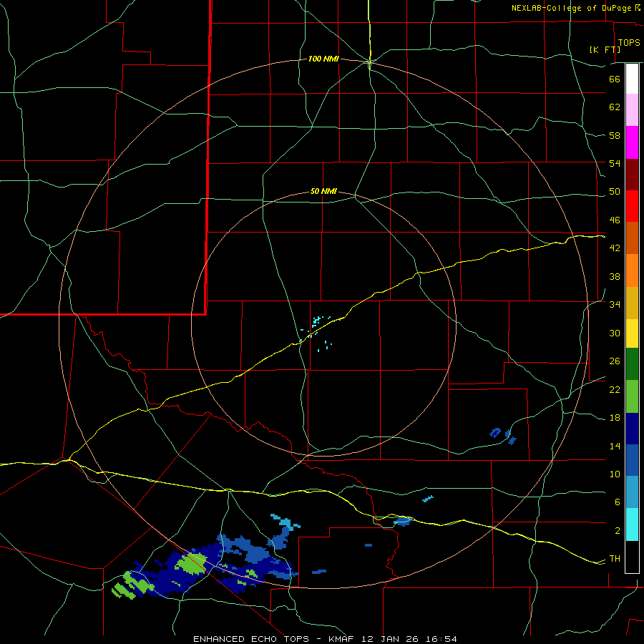The height and width of the screenshot is (644, 644).
Task: Click the 46 value on legend
Action: pos(615,220)
